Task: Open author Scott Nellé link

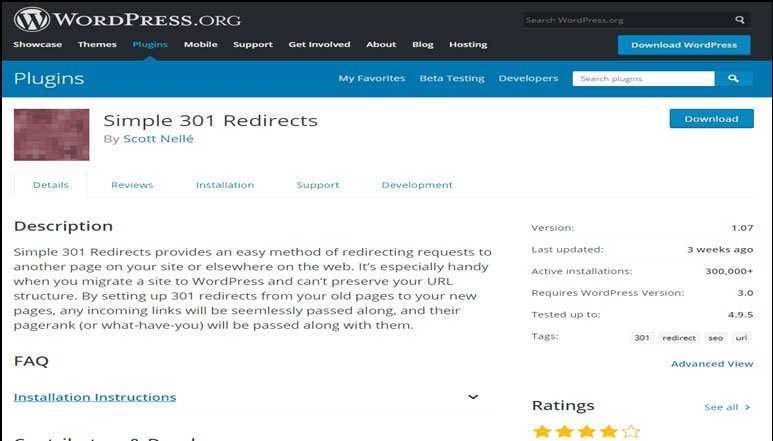Action: 158,139
